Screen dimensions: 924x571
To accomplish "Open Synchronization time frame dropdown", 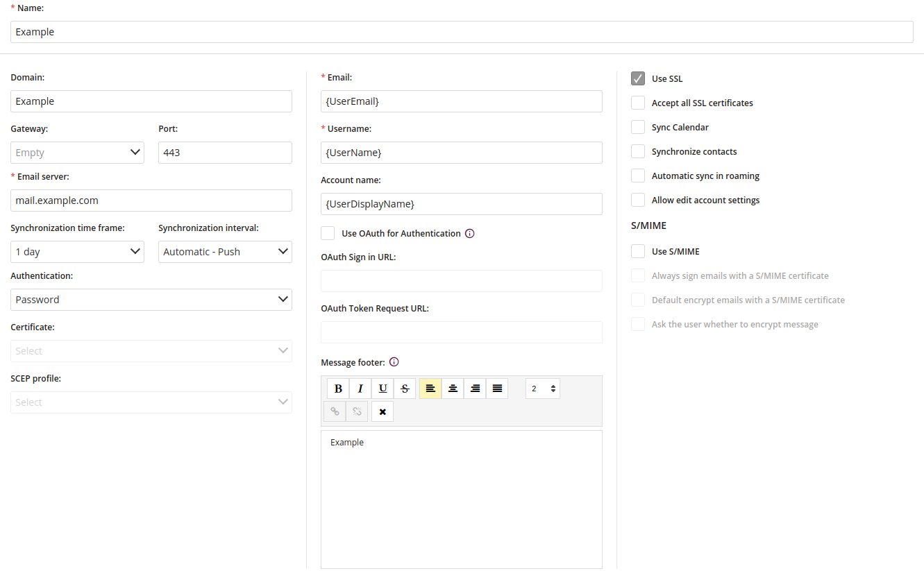I will coord(77,252).
